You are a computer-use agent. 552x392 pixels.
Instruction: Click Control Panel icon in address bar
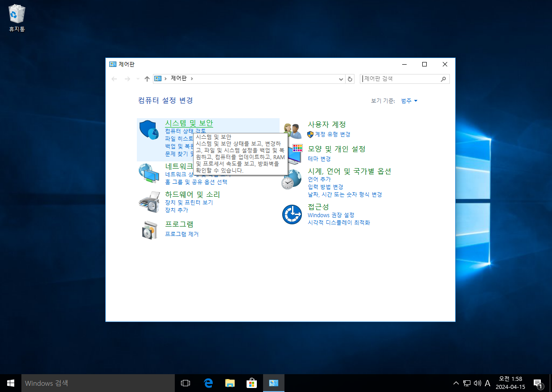click(x=157, y=78)
